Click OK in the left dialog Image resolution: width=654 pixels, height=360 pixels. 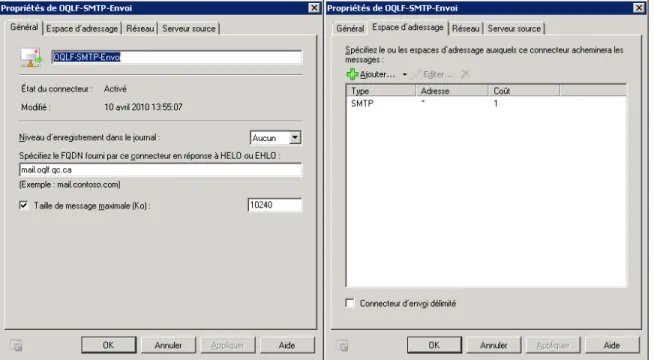pyautogui.click(x=108, y=345)
